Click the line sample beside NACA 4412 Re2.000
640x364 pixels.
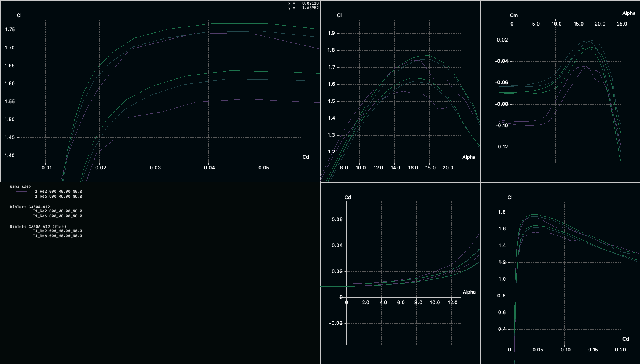click(x=22, y=192)
